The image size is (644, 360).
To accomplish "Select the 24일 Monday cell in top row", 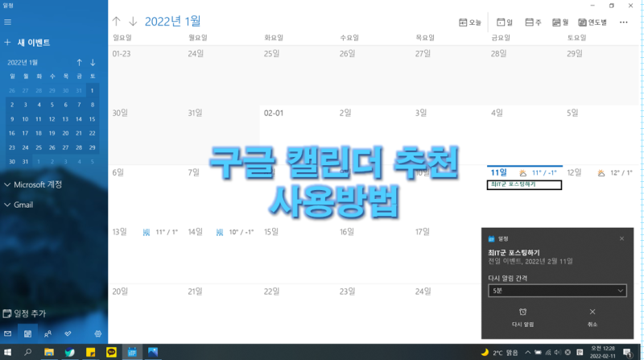I will [x=221, y=76].
